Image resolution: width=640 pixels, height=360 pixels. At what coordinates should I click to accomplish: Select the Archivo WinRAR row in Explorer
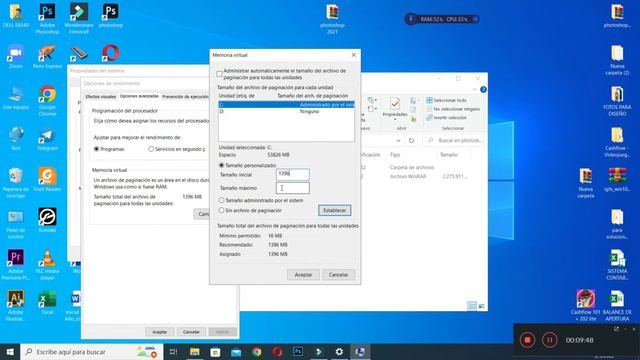414,176
